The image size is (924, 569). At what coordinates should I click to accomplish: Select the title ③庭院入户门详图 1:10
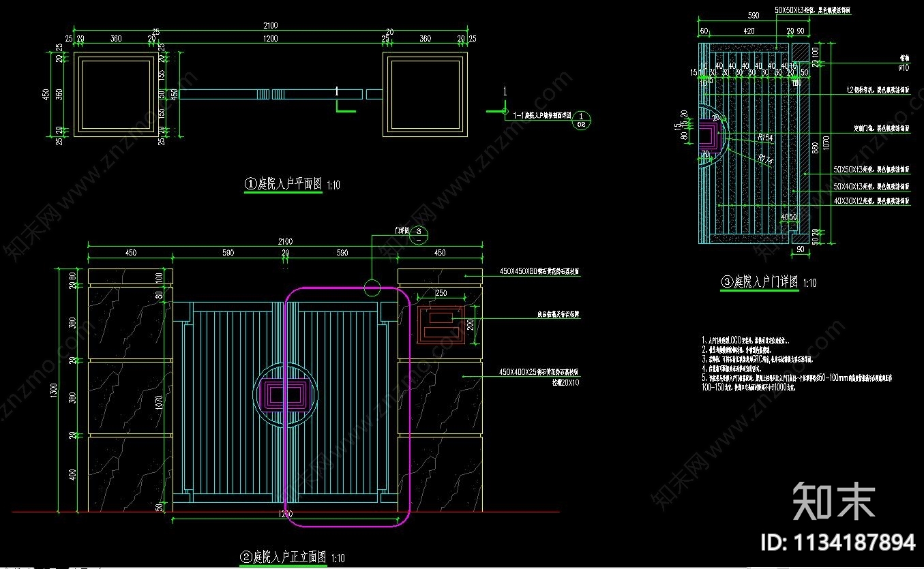(769, 282)
